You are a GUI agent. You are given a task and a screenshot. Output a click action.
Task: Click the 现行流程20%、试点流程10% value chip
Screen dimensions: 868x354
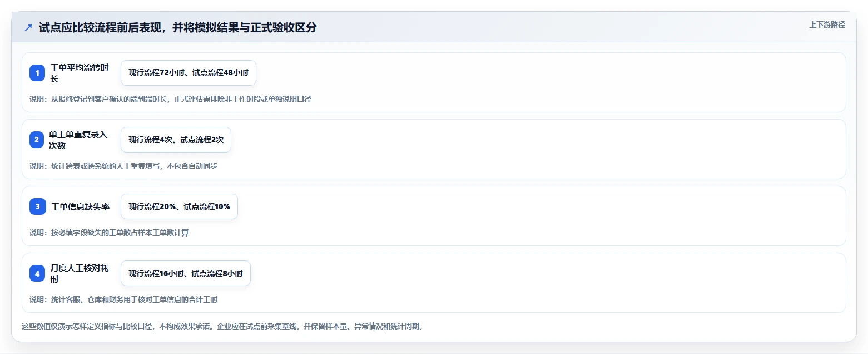179,206
